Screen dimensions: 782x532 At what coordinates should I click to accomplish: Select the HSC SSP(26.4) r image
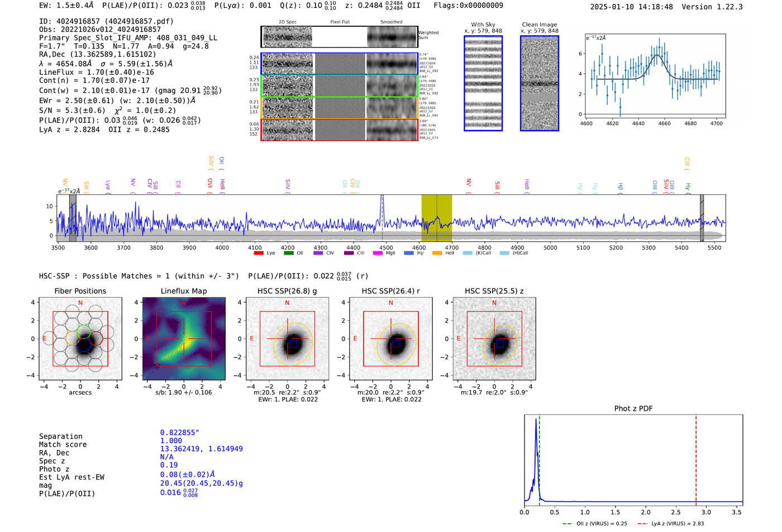pyautogui.click(x=390, y=339)
